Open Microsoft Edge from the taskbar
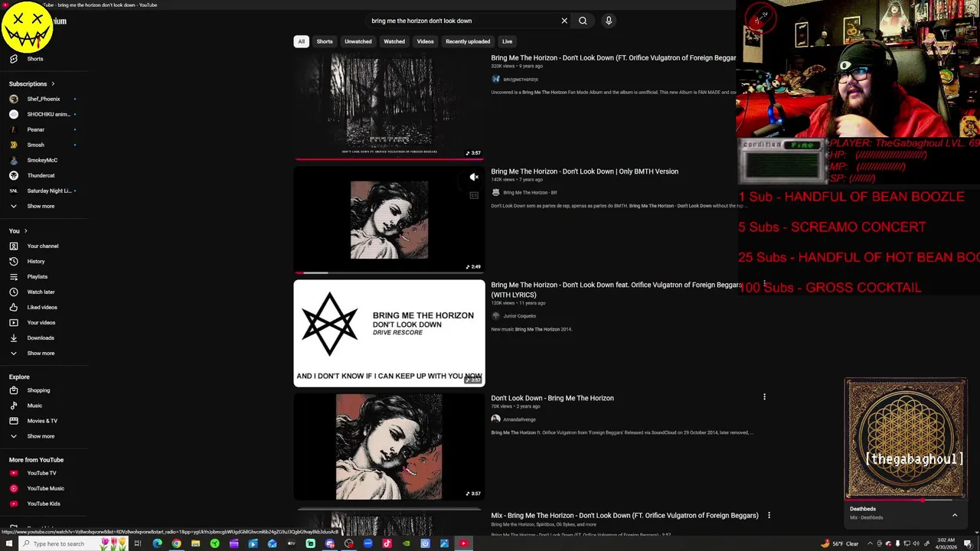Image resolution: width=980 pixels, height=551 pixels. click(x=157, y=543)
